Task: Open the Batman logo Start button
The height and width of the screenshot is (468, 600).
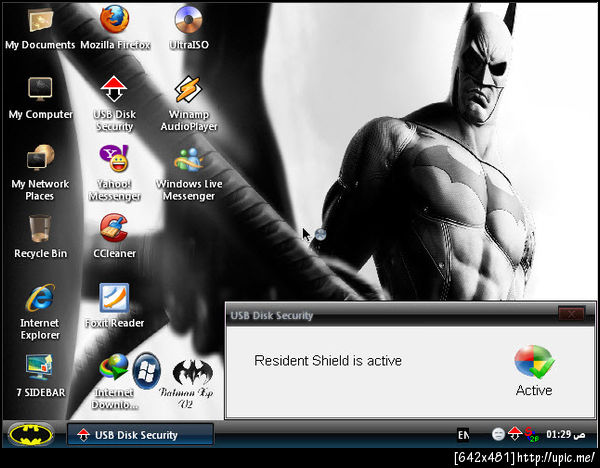Action: [x=31, y=434]
